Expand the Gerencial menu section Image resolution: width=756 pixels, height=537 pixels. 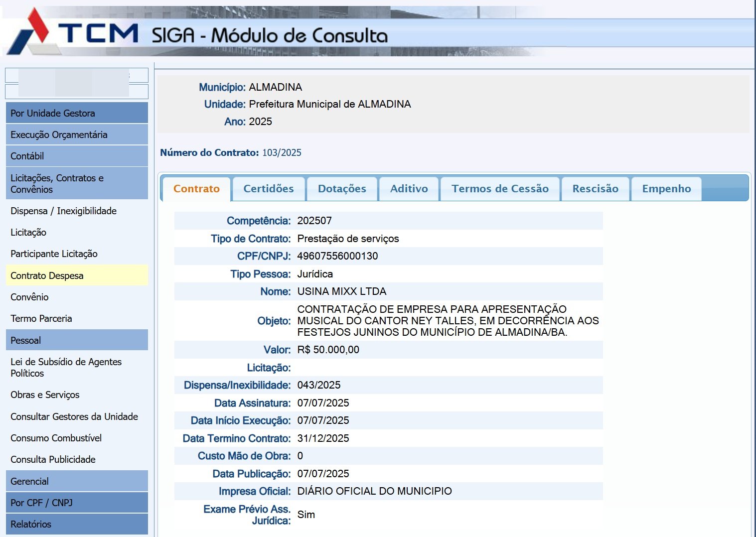pos(77,481)
